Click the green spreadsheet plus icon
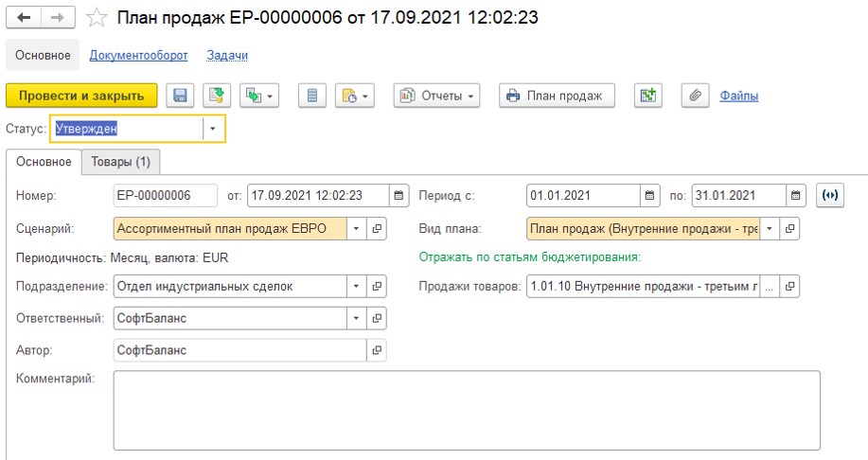Screen dimensions: 868x460 click(x=648, y=96)
